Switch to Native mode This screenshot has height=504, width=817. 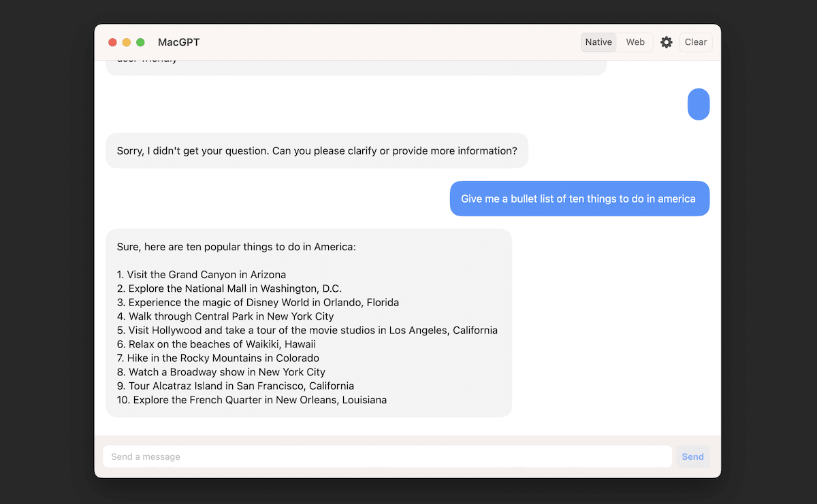(598, 42)
